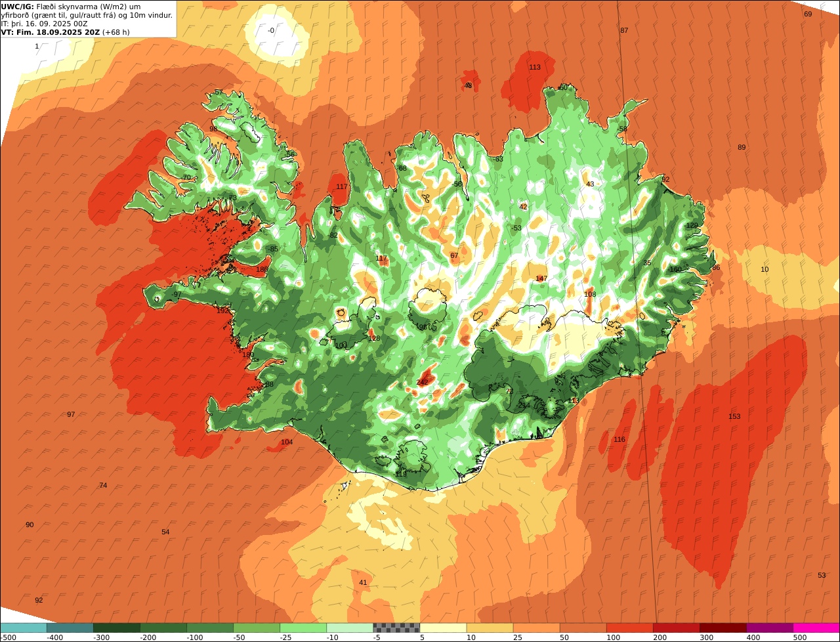Click the map value '160'
This screenshot has height=642, width=840.
[x=676, y=269]
